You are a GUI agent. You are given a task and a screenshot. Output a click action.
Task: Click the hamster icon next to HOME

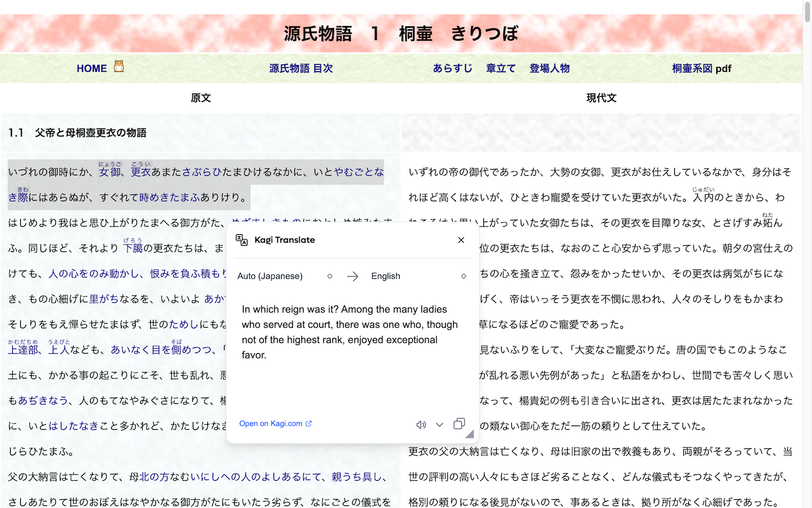(x=119, y=66)
